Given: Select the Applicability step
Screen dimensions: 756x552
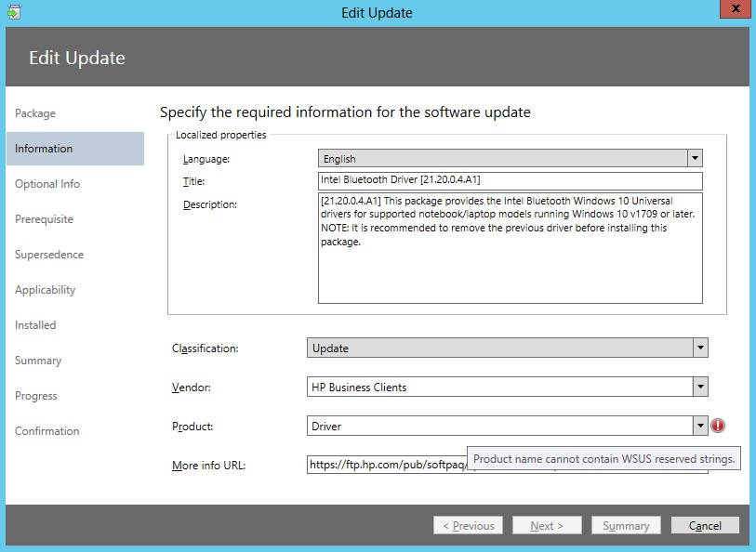Looking at the screenshot, I should click(x=45, y=290).
